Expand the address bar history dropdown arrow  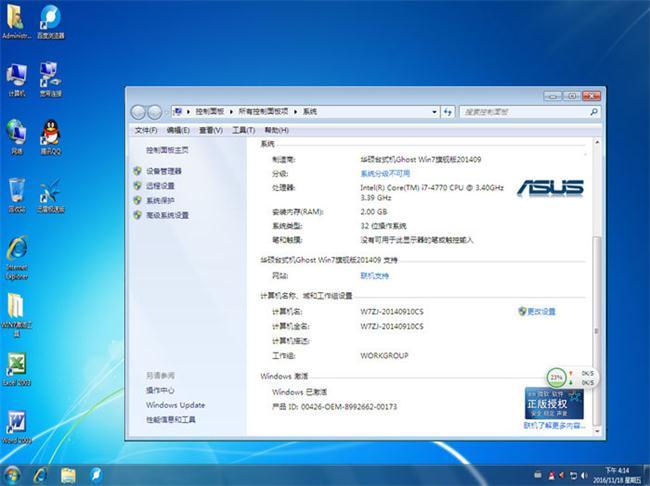click(435, 110)
